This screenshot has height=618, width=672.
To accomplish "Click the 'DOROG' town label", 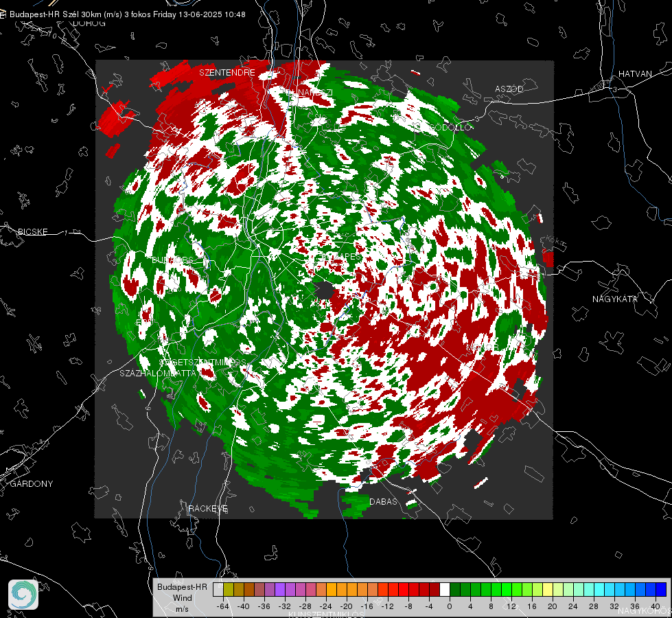I will (89, 23).
